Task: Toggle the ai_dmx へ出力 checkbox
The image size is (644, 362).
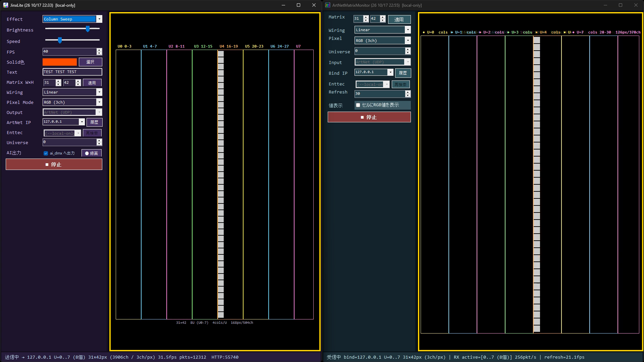Action: point(46,153)
